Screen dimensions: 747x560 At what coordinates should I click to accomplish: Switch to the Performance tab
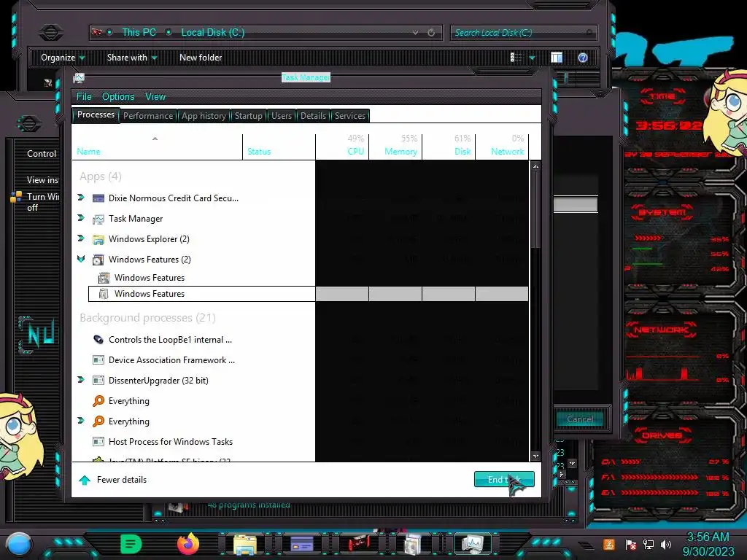click(148, 116)
